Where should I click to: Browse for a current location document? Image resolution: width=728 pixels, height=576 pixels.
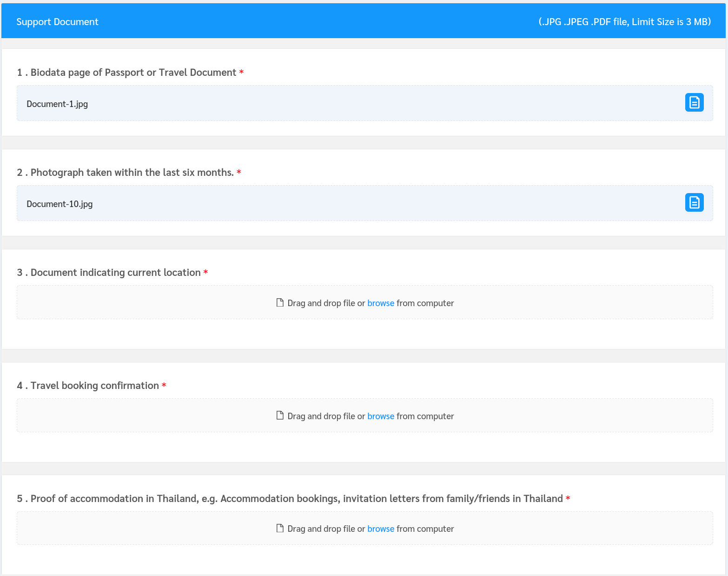[x=380, y=303]
